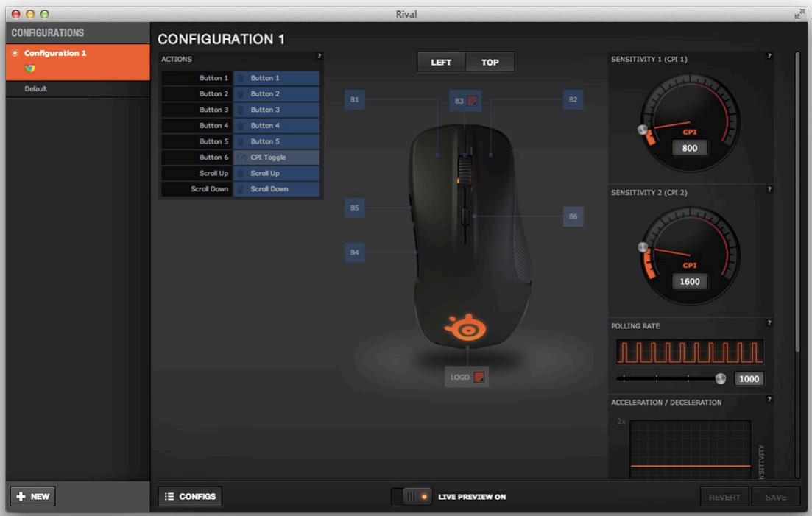The height and width of the screenshot is (516, 812).
Task: Click the B1 button marker
Action: [x=355, y=99]
